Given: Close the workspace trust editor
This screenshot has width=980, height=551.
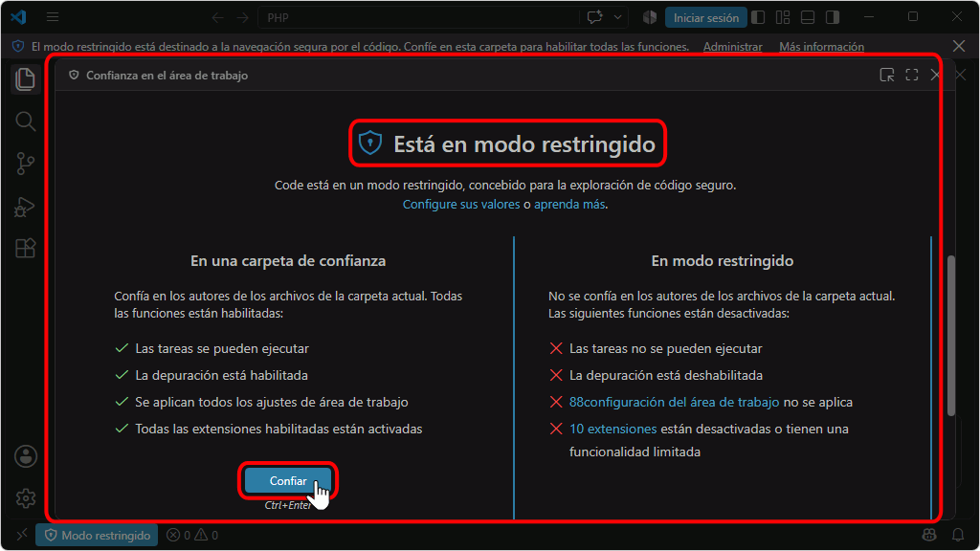Looking at the screenshot, I should 935,76.
